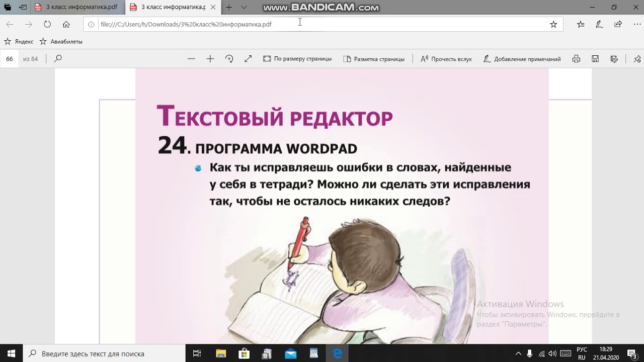Click the page number field showing 66
The height and width of the screenshot is (362, 644).
point(10,59)
